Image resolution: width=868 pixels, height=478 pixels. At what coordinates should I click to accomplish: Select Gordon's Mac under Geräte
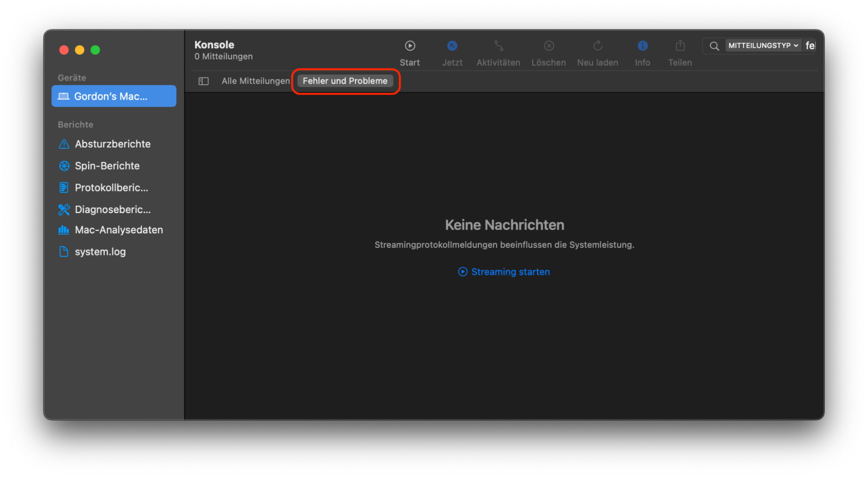click(x=111, y=96)
